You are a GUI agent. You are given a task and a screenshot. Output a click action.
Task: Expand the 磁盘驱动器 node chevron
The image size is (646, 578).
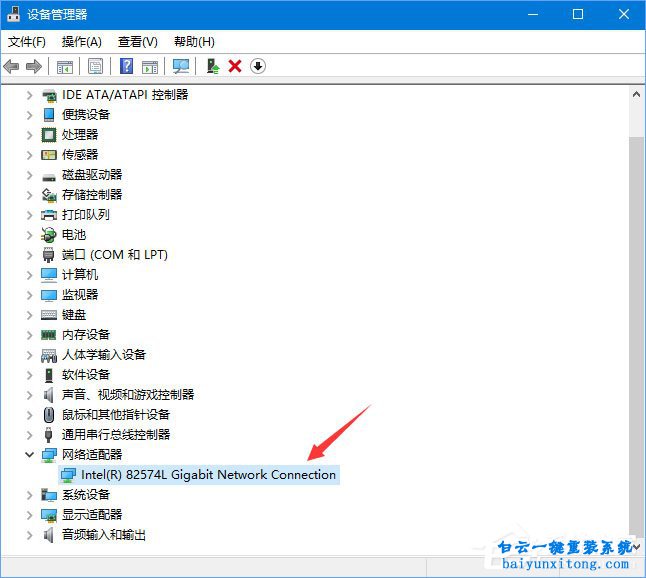(29, 175)
